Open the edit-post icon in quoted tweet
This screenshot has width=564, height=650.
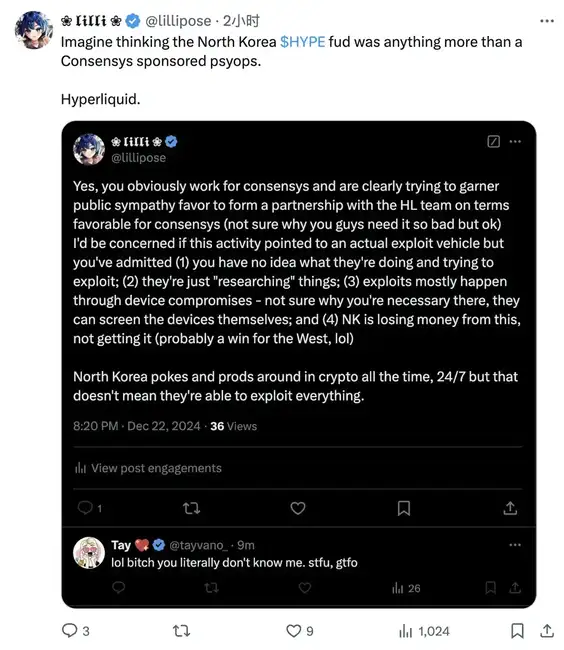(493, 141)
